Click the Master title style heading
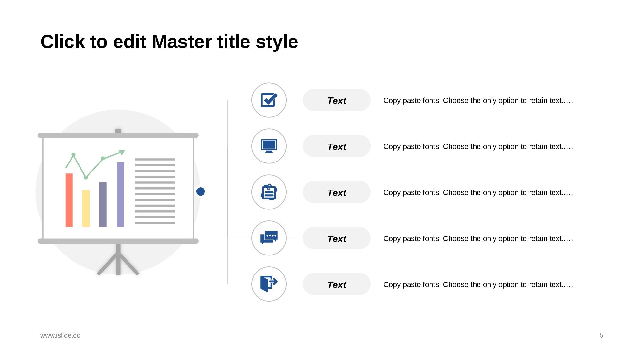Image resolution: width=644 pixels, height=362 pixels. pos(169,42)
